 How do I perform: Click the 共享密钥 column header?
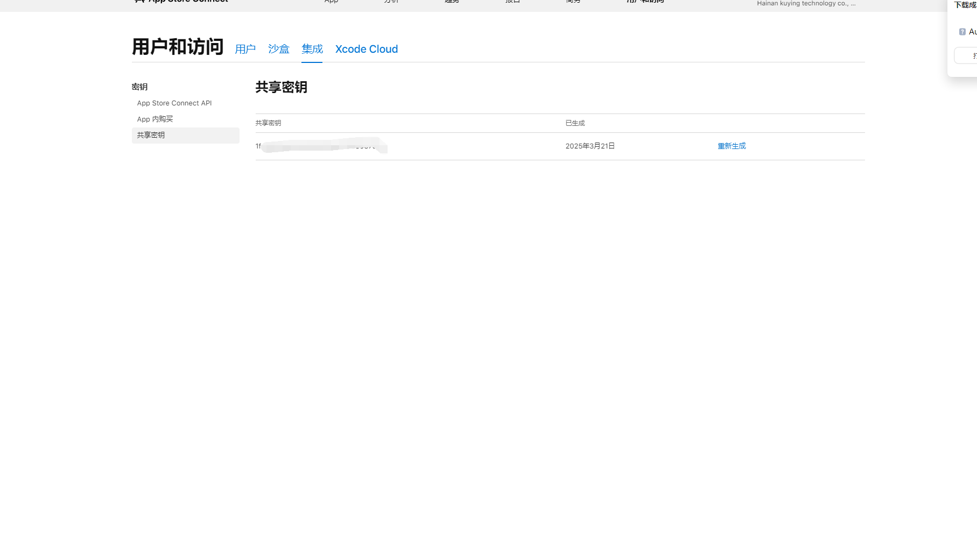(268, 123)
